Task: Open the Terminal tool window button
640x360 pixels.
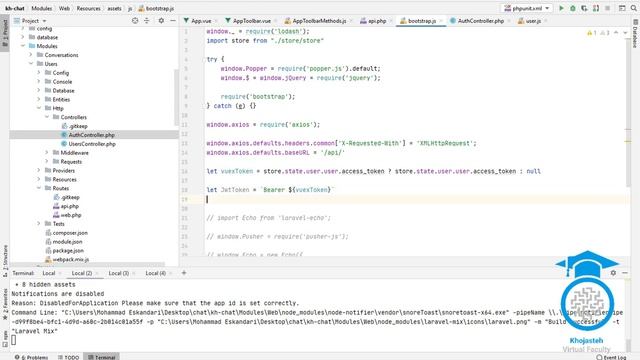Action: (102, 357)
